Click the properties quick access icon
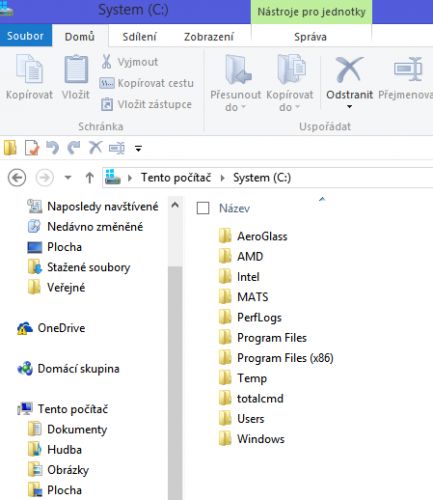The height and width of the screenshot is (500, 433). tap(32, 148)
